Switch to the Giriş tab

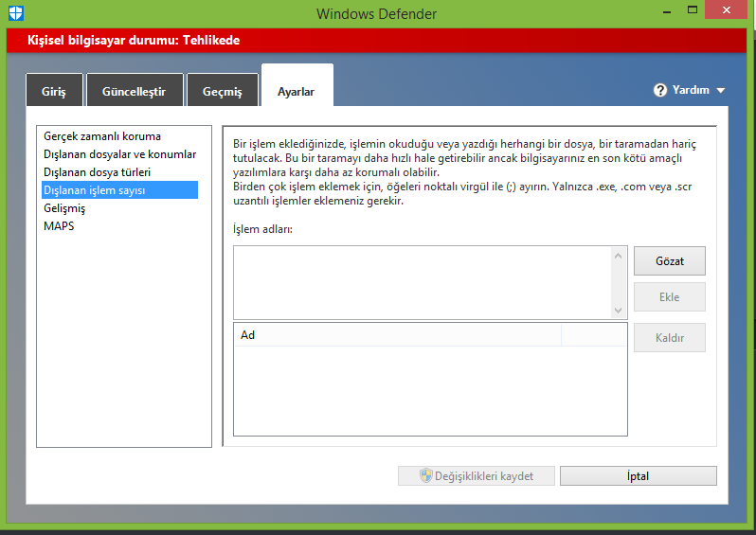55,90
